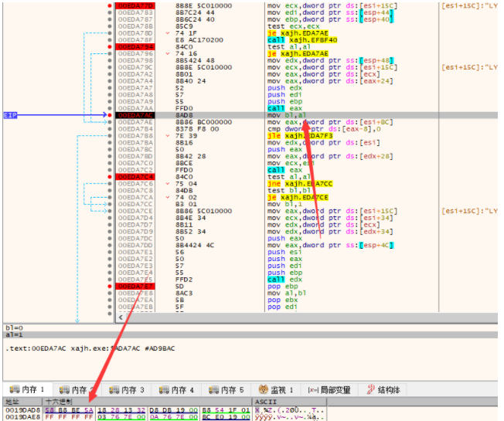Switch to the 内存 1 tab

coord(27,389)
